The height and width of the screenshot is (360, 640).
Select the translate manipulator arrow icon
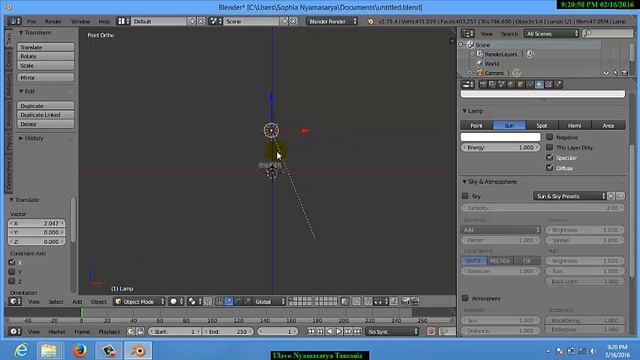click(x=229, y=302)
